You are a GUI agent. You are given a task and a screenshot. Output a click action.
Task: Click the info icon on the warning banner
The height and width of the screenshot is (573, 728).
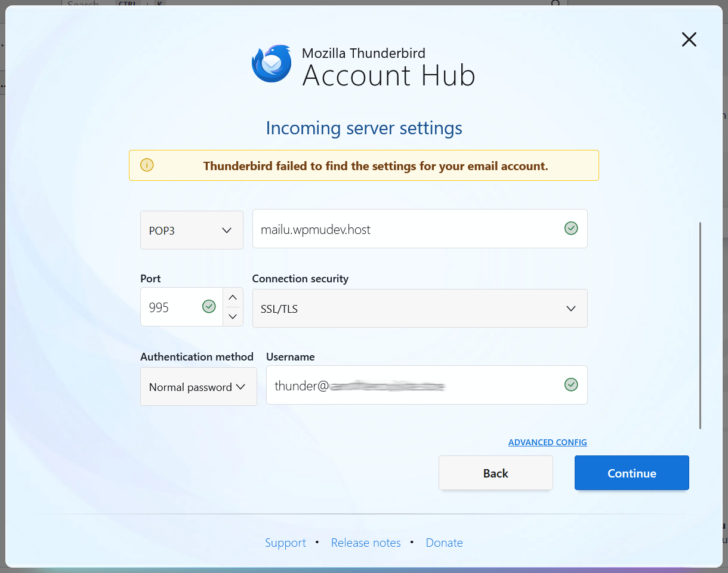pyautogui.click(x=147, y=165)
